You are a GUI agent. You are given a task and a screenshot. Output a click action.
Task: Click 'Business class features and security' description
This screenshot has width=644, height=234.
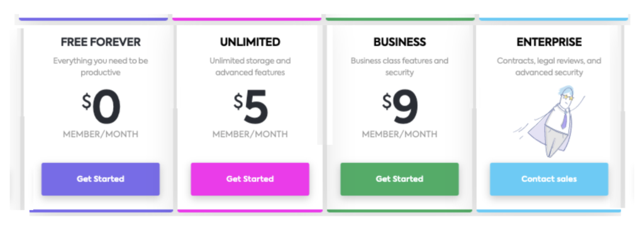pos(399,67)
